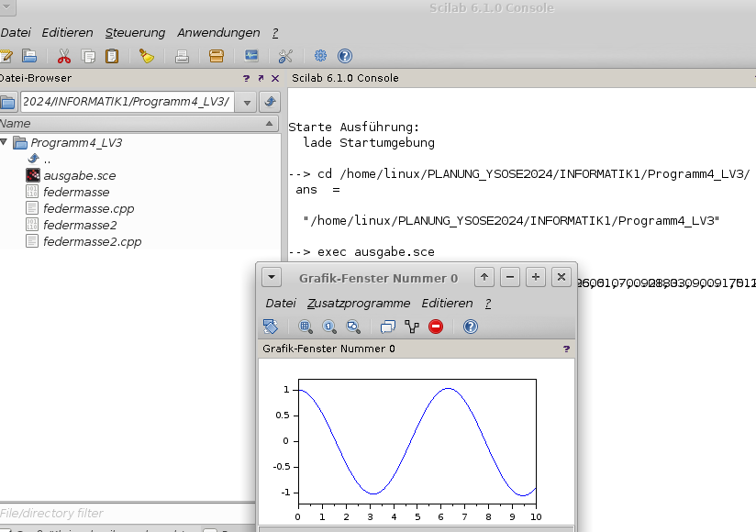Undock the Datei-Browser panel

click(x=261, y=78)
